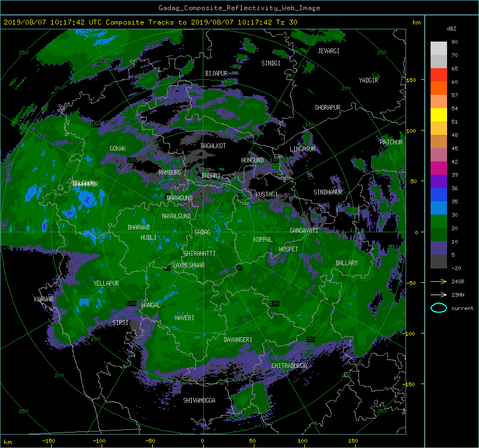Click the HAVERI city label

pos(185,317)
